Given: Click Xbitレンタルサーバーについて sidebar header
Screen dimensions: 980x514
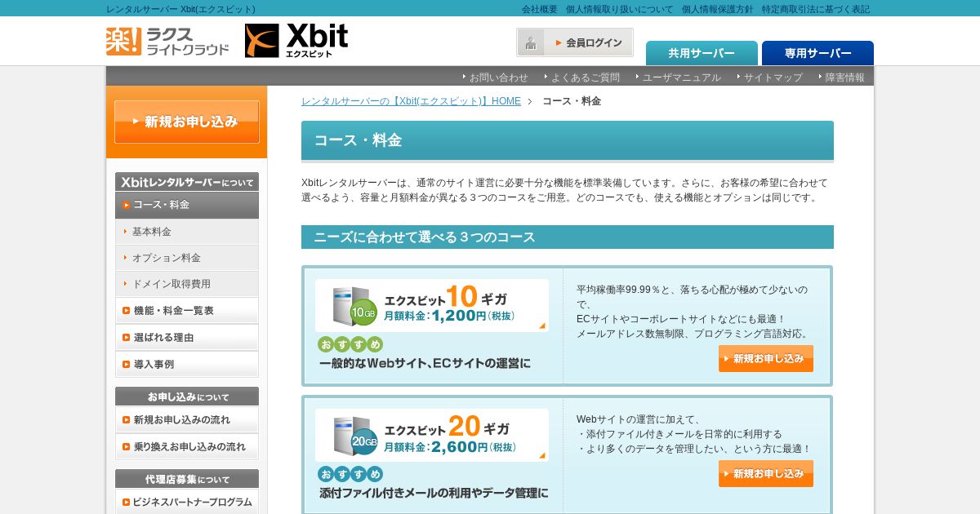Looking at the screenshot, I should [187, 182].
